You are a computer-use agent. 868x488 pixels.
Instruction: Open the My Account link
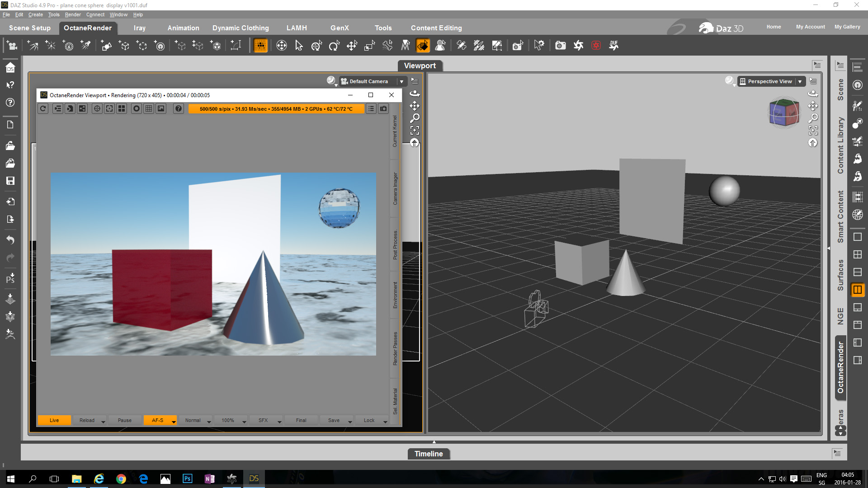(810, 27)
